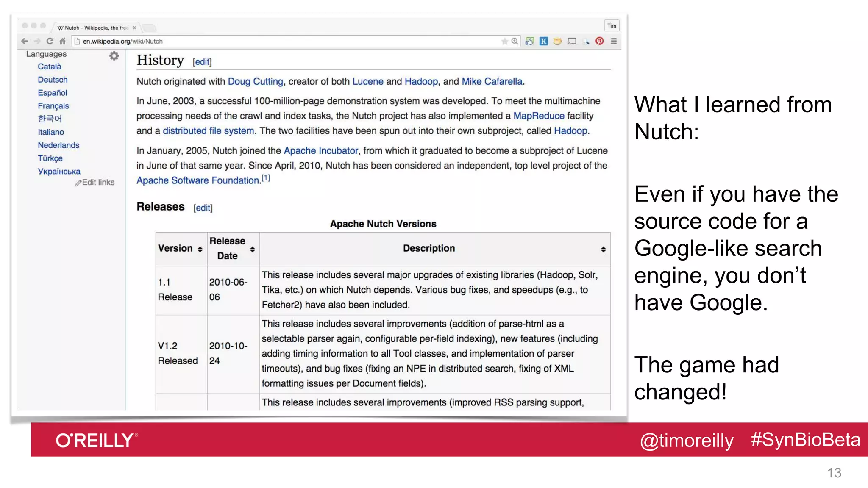Go to the browser home page

point(63,41)
